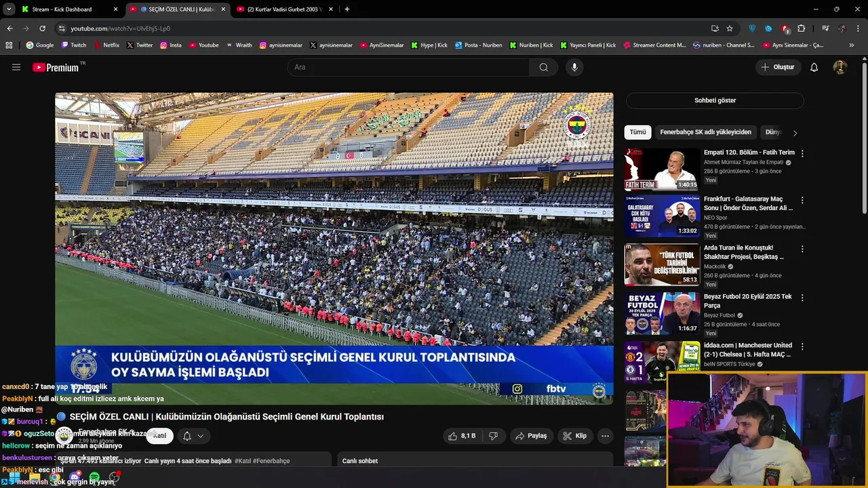The width and height of the screenshot is (868, 488).
Task: Click the Instagram icon on video overlay
Action: pos(517,388)
